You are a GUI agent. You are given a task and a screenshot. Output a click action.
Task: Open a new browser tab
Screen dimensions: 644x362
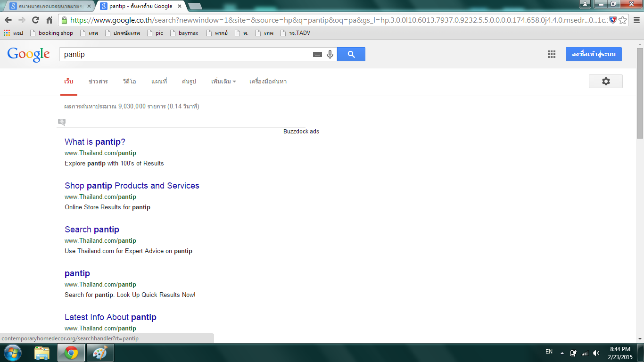pyautogui.click(x=195, y=6)
